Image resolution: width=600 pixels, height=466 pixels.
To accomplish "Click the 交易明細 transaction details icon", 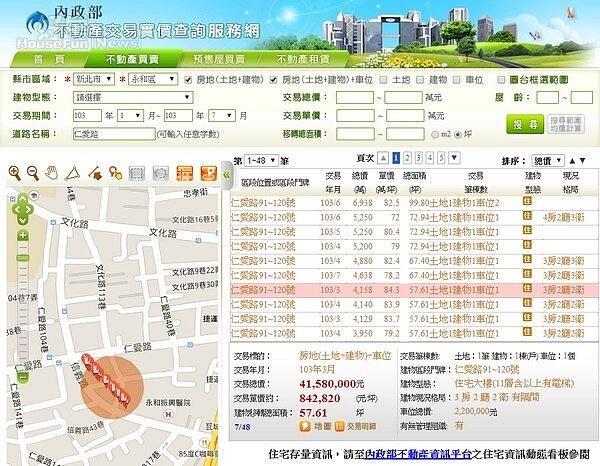I will (339, 426).
